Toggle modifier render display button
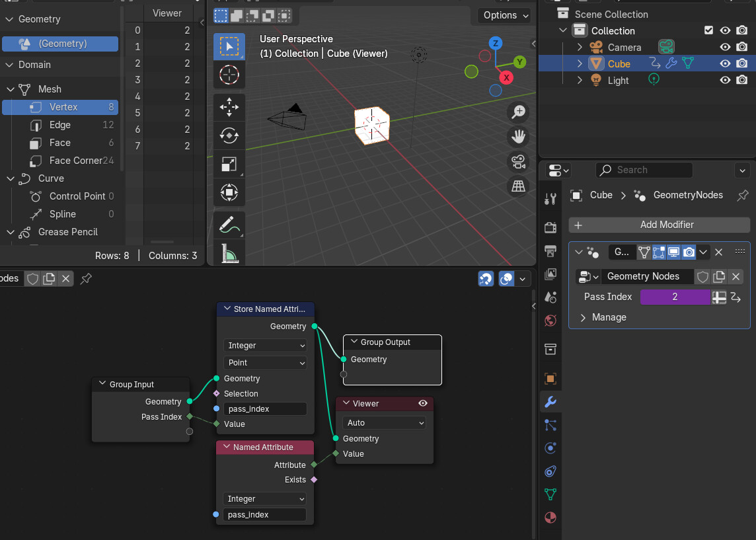Image resolution: width=756 pixels, height=540 pixels. point(689,252)
